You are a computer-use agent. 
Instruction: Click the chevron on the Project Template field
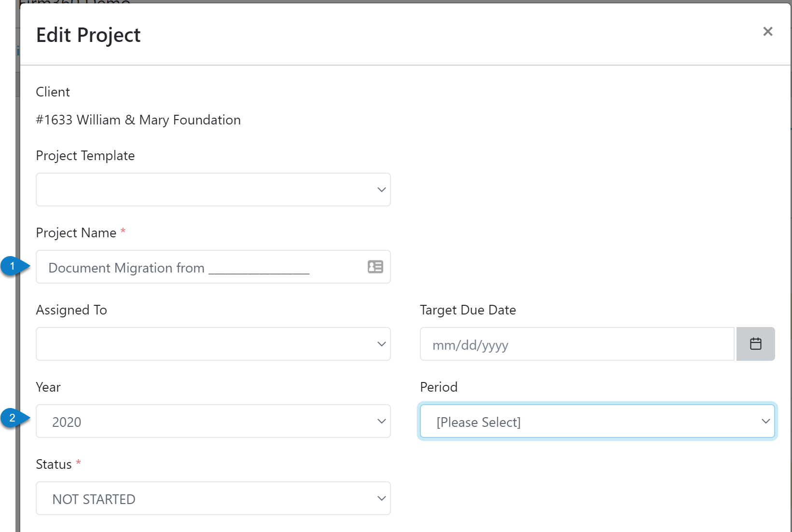click(381, 189)
